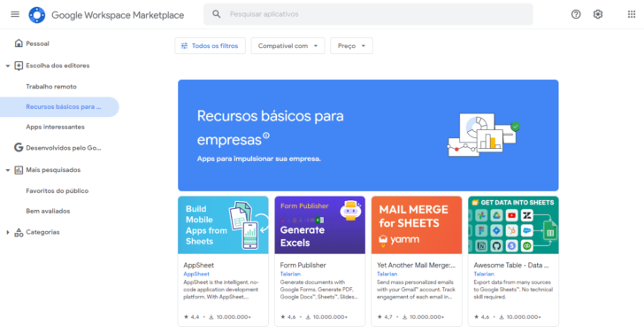644x333 pixels.
Task: Click into the Pesquisar aplicativos search field
Action: click(x=368, y=14)
